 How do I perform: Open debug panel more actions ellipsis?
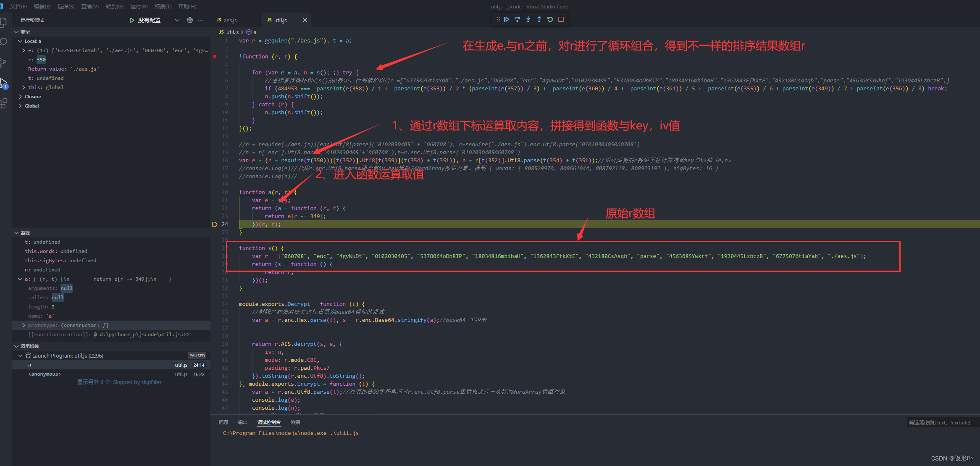201,20
